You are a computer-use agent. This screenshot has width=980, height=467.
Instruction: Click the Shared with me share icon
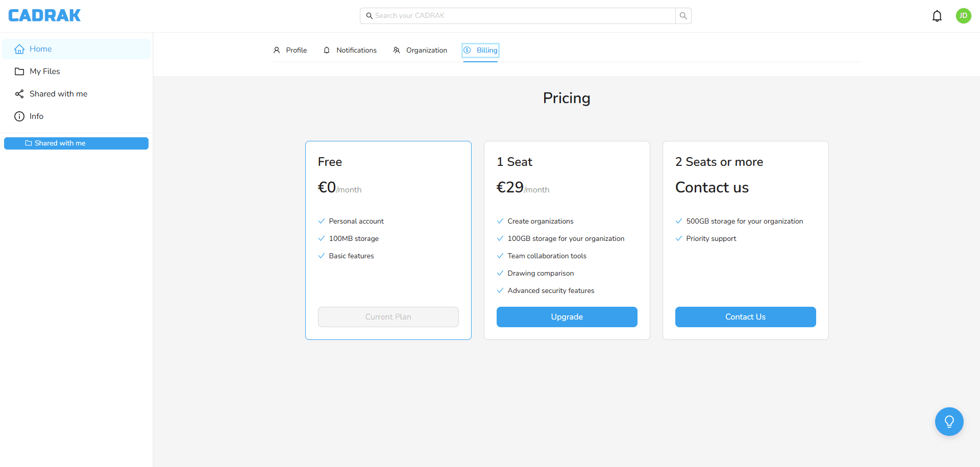tap(19, 93)
